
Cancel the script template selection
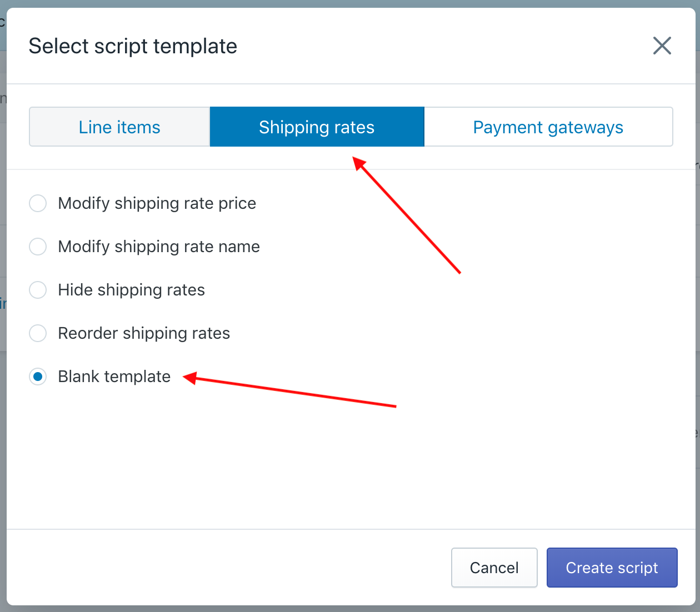pos(494,568)
